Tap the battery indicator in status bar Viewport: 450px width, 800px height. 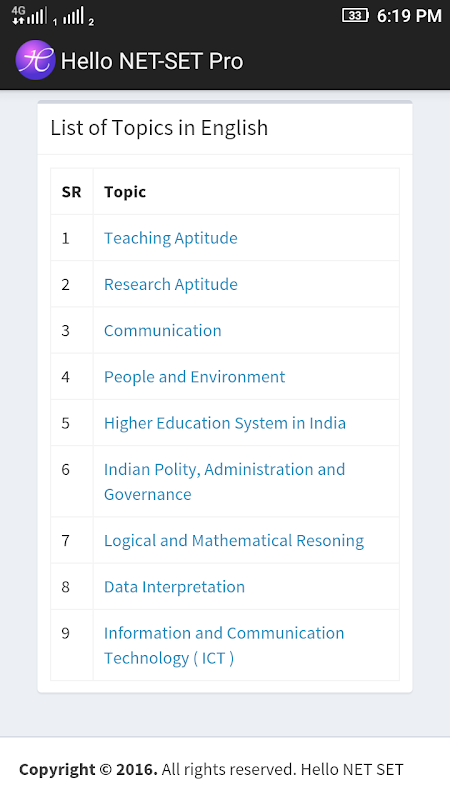tap(355, 16)
